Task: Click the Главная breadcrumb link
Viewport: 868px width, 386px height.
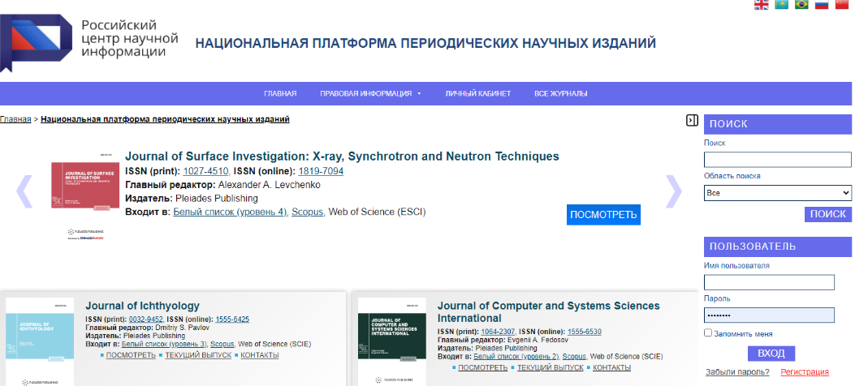Action: point(15,119)
